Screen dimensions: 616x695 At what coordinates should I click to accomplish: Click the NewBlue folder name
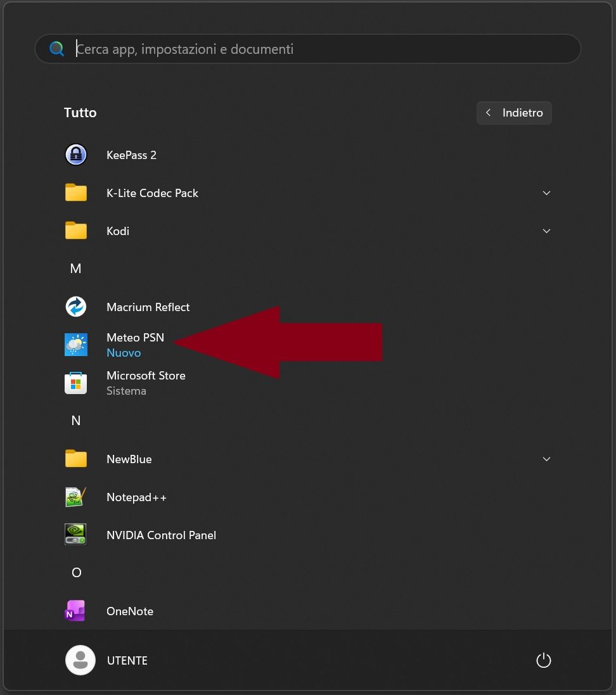[129, 459]
